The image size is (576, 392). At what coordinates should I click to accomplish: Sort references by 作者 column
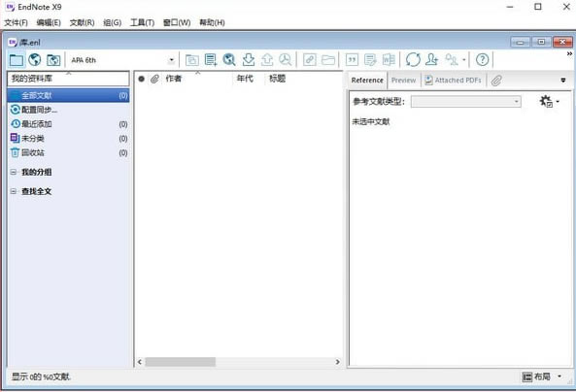[174, 79]
